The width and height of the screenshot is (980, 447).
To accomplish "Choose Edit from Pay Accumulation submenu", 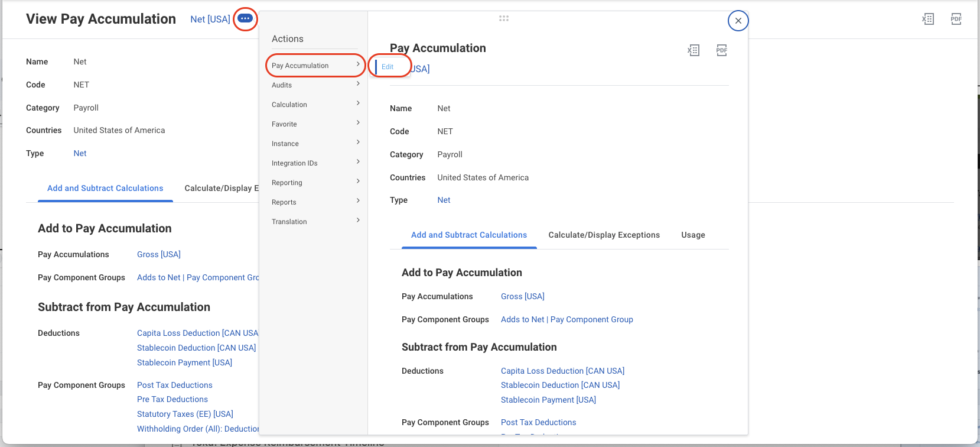I will click(388, 67).
